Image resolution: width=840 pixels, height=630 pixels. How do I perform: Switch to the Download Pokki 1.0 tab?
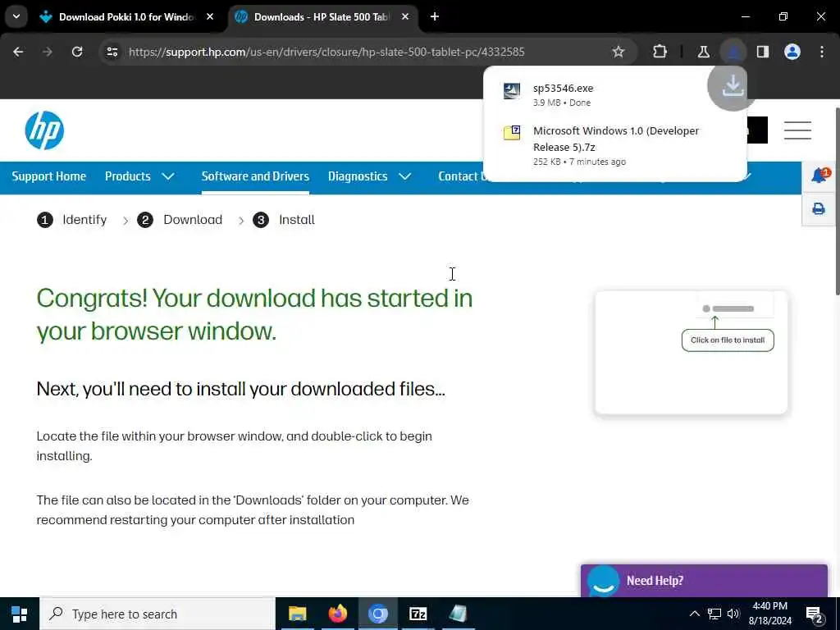point(127,17)
